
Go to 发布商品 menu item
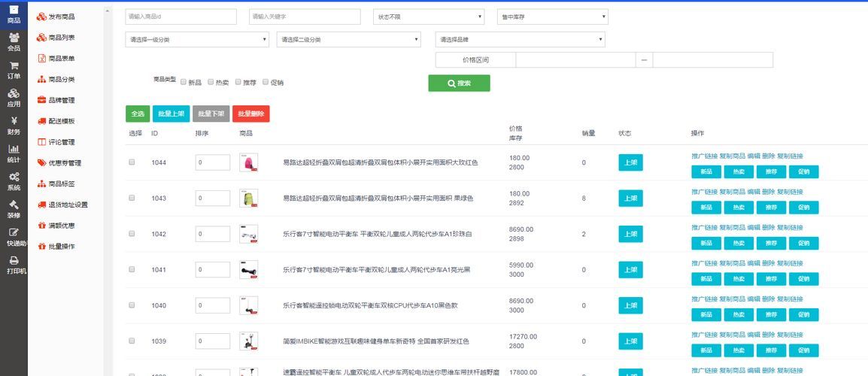tap(62, 17)
